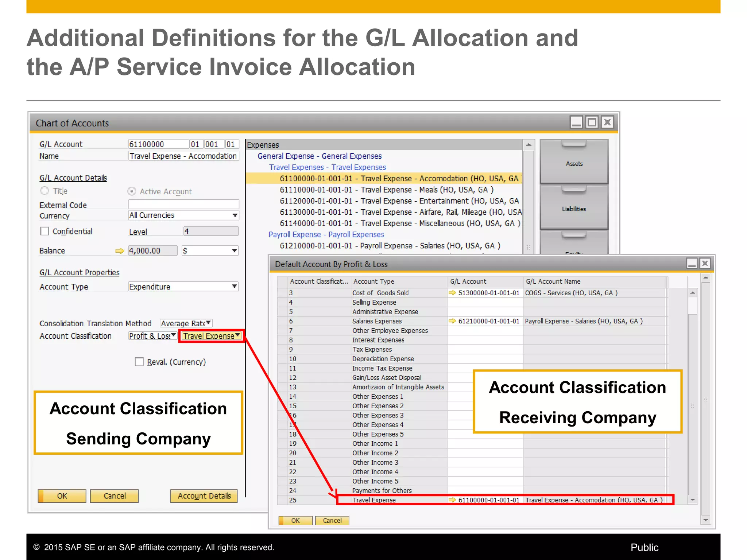Viewport: 747px width, 560px height.
Task: Click OK in Chart of Accounts window
Action: pos(62,496)
